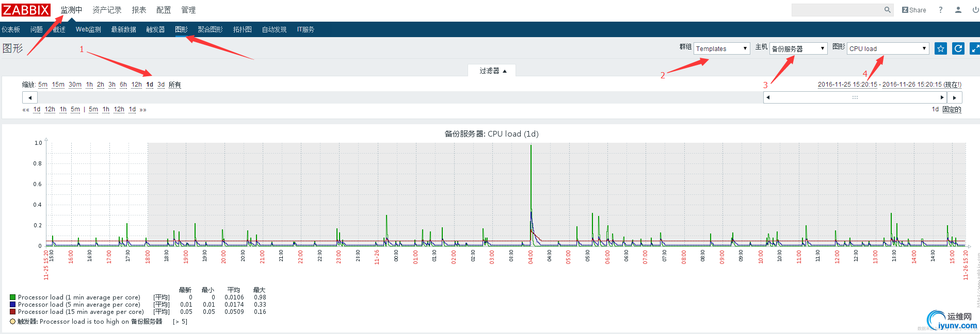Click the double left arrows «« link

26,110
